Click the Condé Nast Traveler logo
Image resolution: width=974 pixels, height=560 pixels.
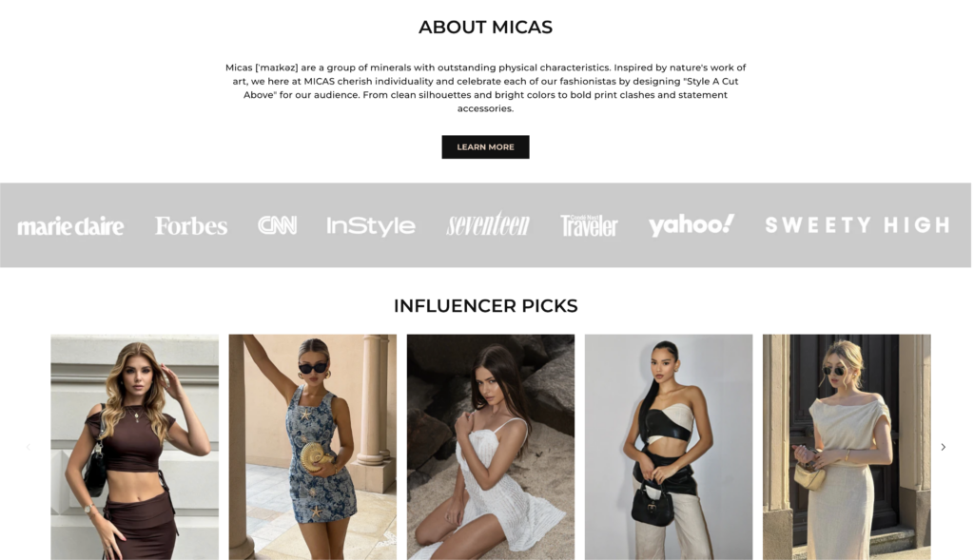coord(589,226)
